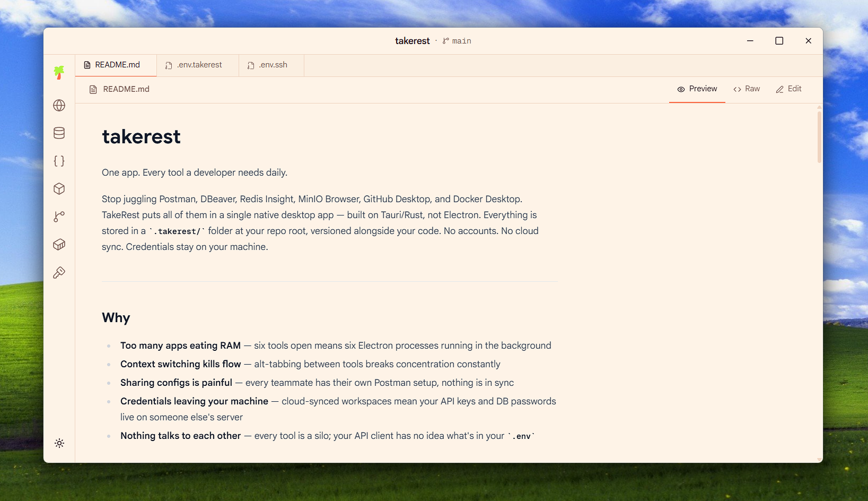
Task: Open the globe API client panel
Action: click(x=59, y=106)
